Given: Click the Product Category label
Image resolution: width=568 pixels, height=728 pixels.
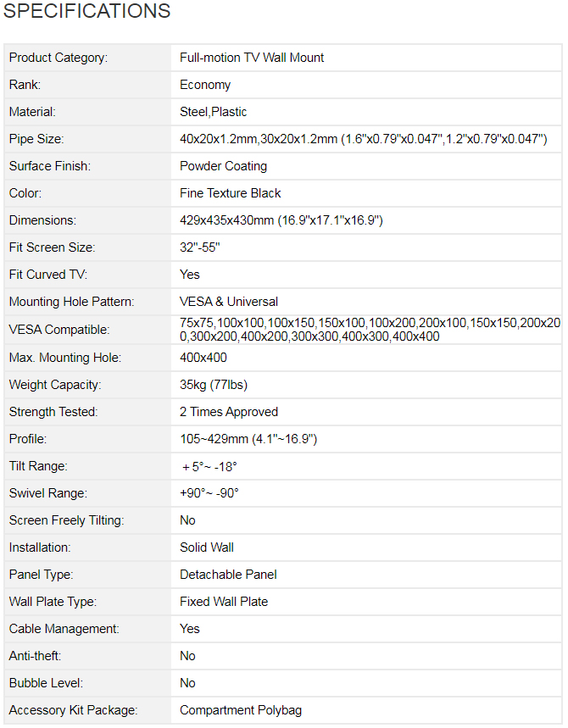Looking at the screenshot, I should pyautogui.click(x=58, y=58).
